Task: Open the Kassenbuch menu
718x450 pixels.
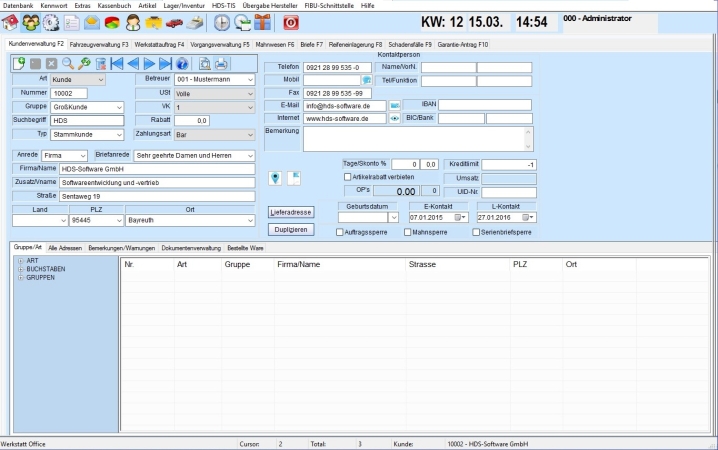Action: [113, 5]
